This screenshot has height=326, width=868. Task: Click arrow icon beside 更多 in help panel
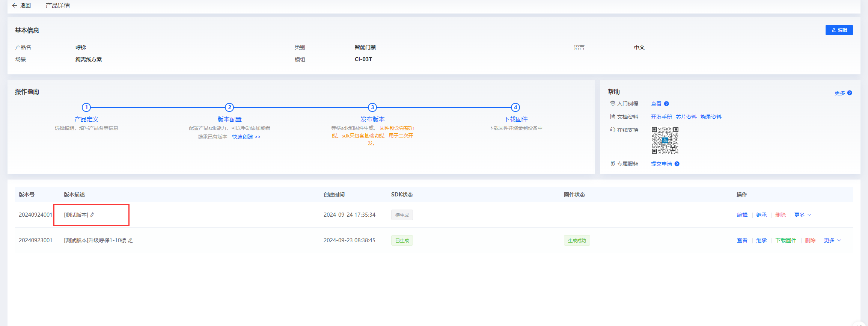tap(850, 93)
